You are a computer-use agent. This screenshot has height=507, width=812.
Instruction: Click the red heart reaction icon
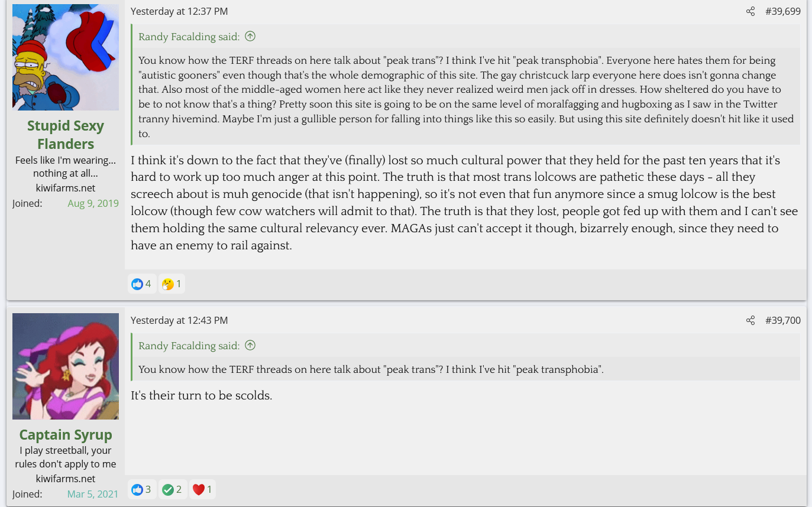point(199,489)
